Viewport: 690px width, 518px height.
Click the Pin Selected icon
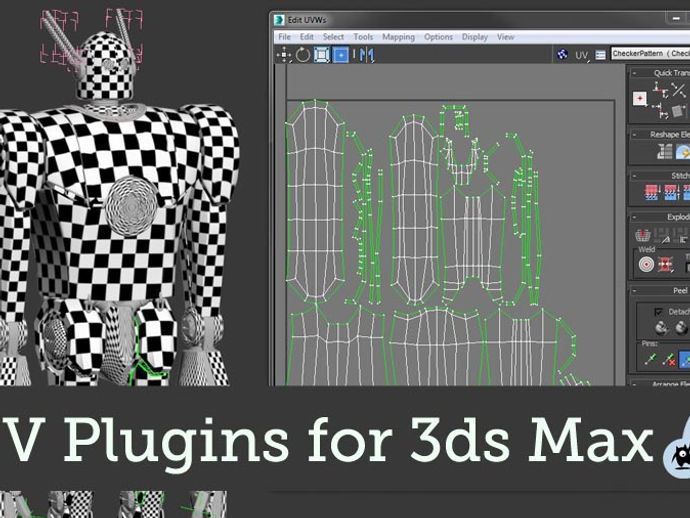[650, 359]
